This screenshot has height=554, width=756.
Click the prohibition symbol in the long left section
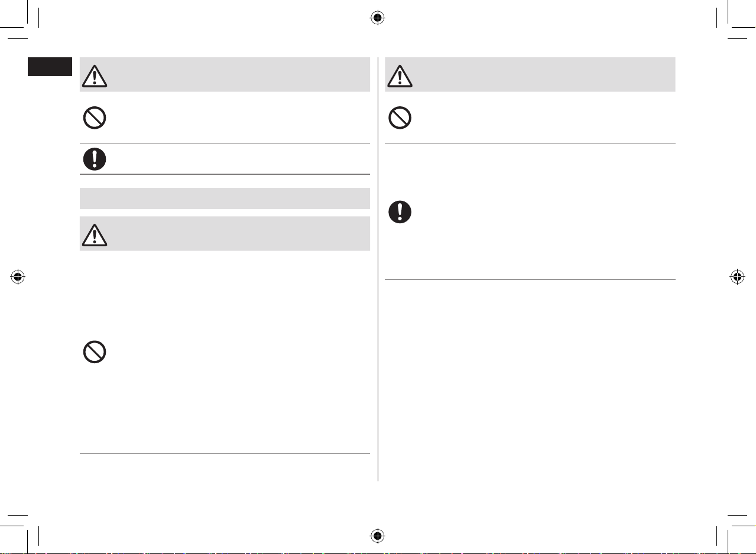tap(95, 353)
